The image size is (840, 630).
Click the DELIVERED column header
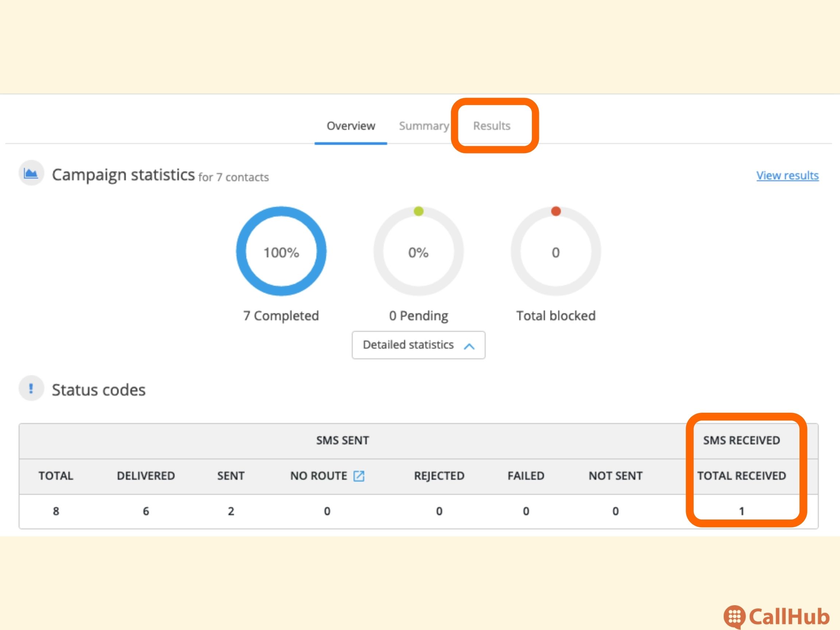146,476
